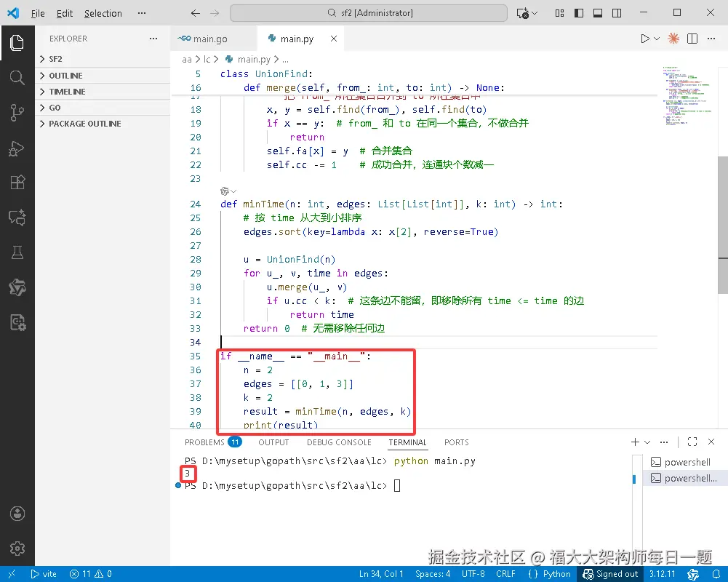728x582 pixels.
Task: Toggle the secondary side bar
Action: tap(617, 13)
